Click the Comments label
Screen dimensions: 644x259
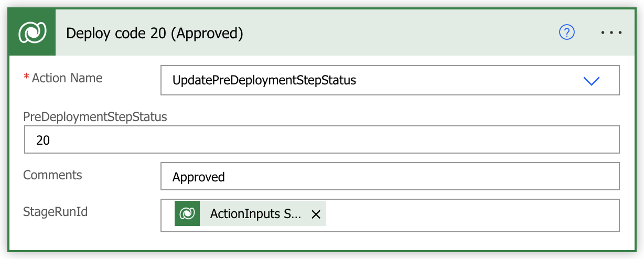[52, 175]
